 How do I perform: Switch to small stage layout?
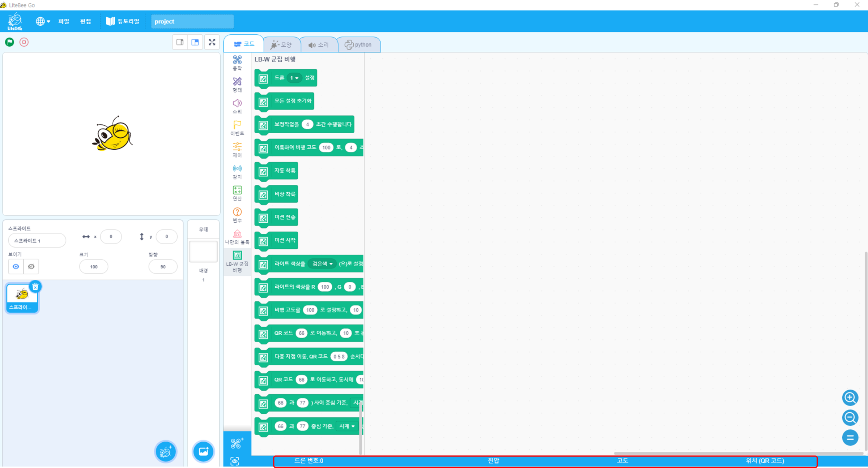click(x=180, y=42)
